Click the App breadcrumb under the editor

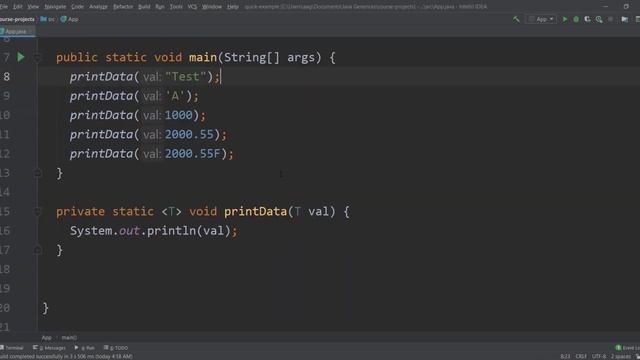pos(47,338)
